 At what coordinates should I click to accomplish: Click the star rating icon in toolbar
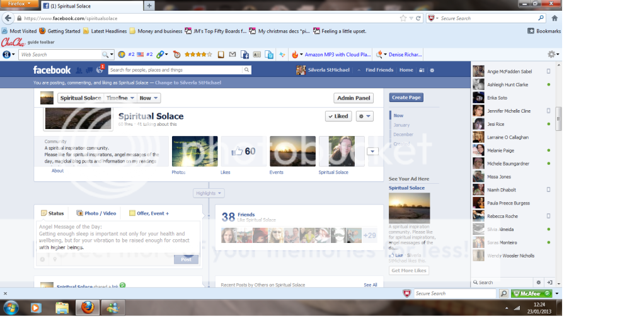pyautogui.click(x=198, y=54)
